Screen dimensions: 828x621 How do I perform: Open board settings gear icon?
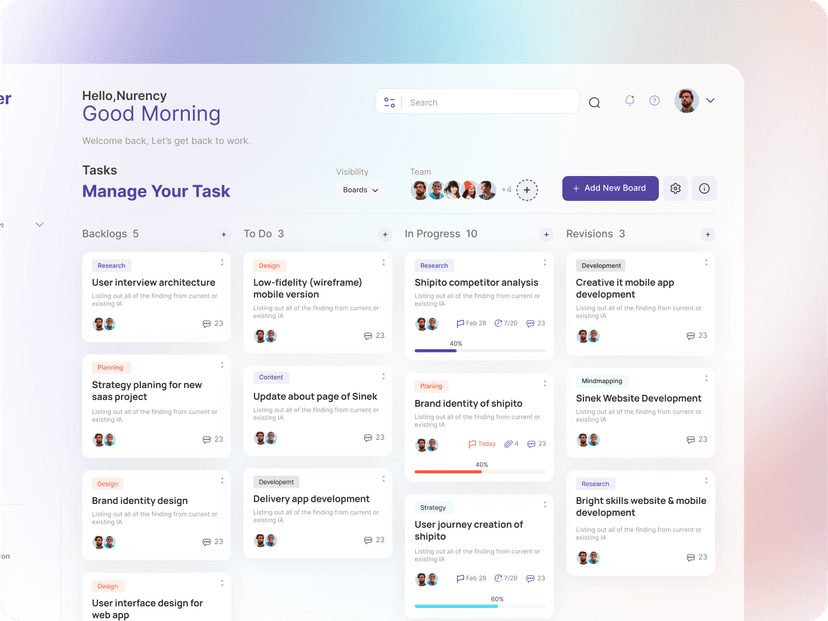[675, 188]
